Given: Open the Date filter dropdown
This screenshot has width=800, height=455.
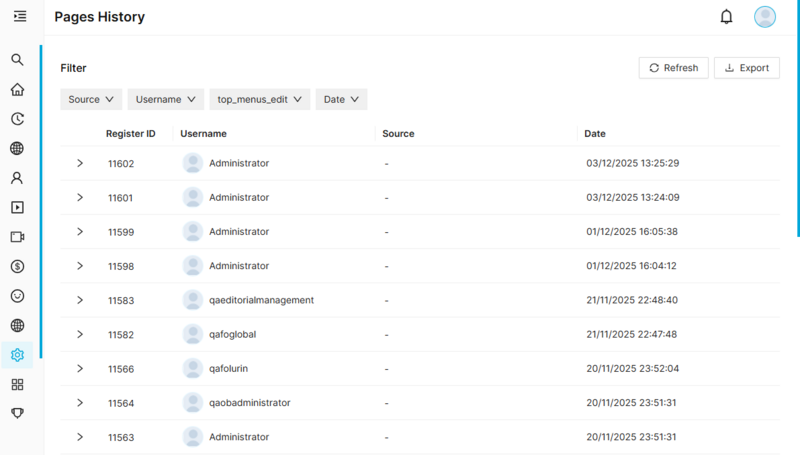Looking at the screenshot, I should pos(341,99).
